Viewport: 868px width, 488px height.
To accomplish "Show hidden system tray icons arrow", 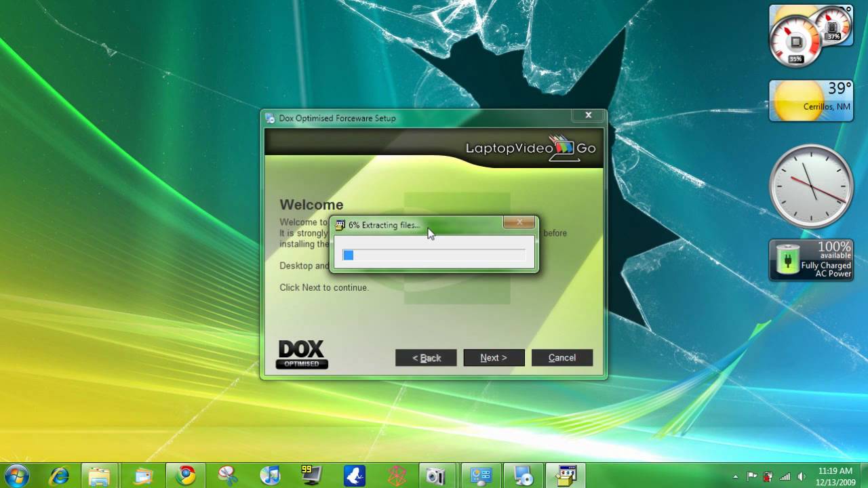I will [736, 476].
